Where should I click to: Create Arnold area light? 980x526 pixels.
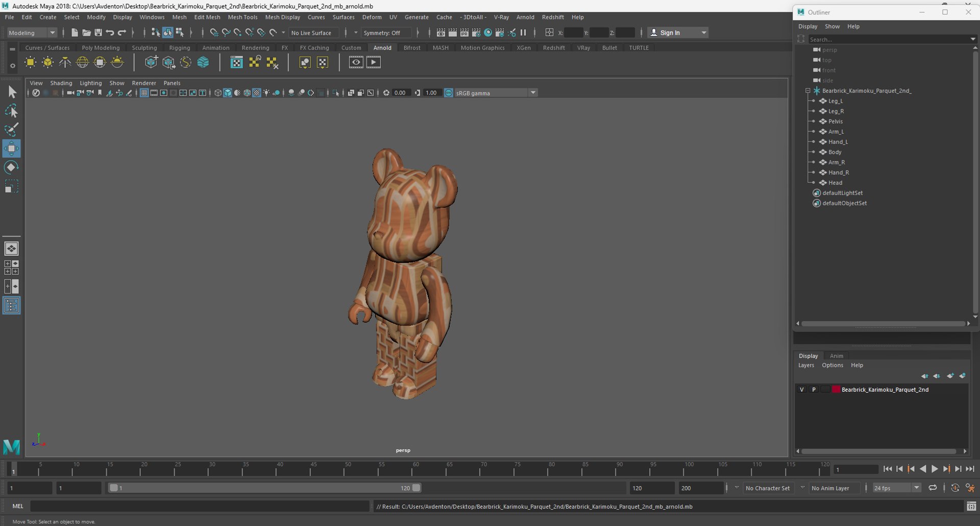click(31, 62)
